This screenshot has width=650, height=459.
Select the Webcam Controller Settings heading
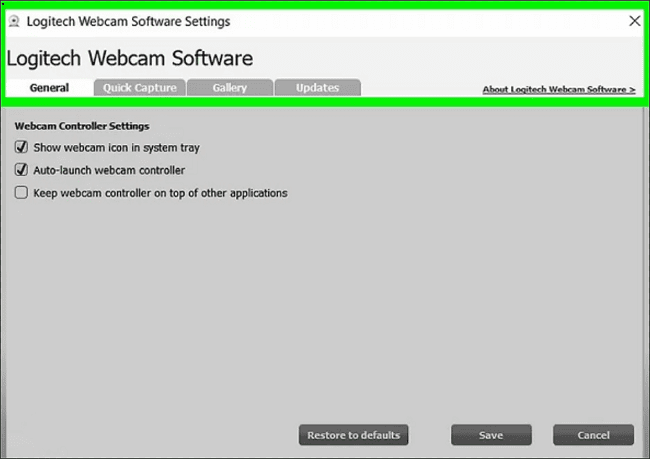pyautogui.click(x=82, y=126)
